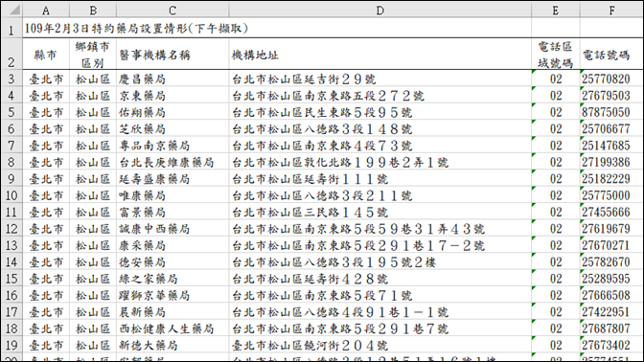Select phone number cell 25147685
Screen dimensions: 644x362
(611, 146)
